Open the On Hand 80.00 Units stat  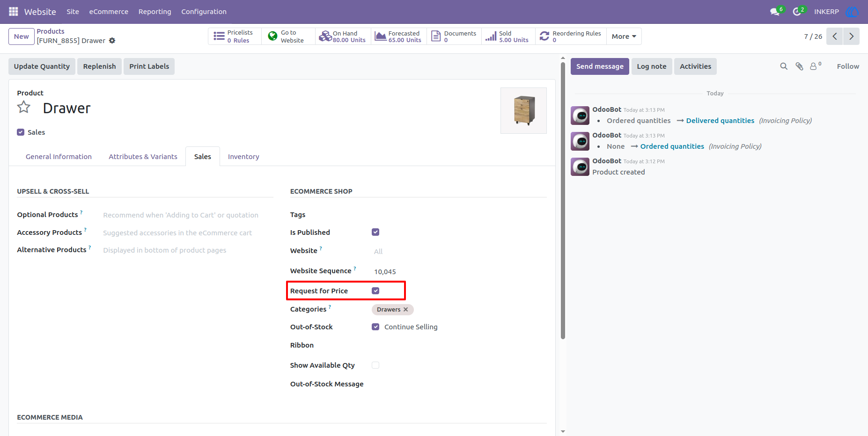point(343,36)
